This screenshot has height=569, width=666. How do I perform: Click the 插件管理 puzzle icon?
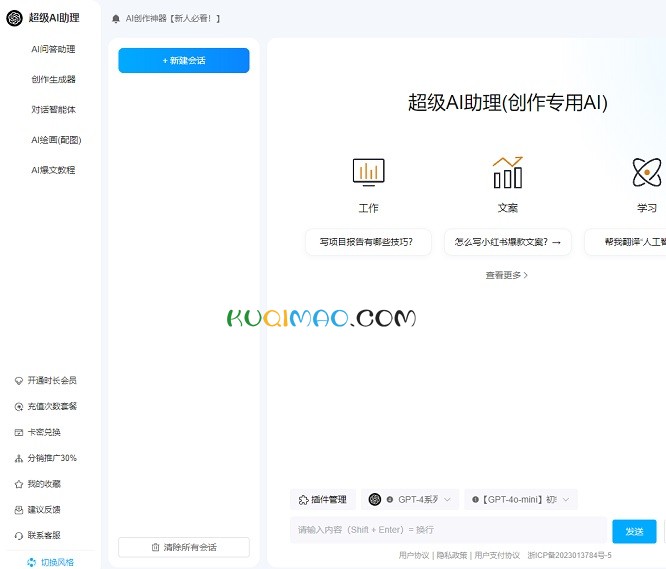[303, 500]
